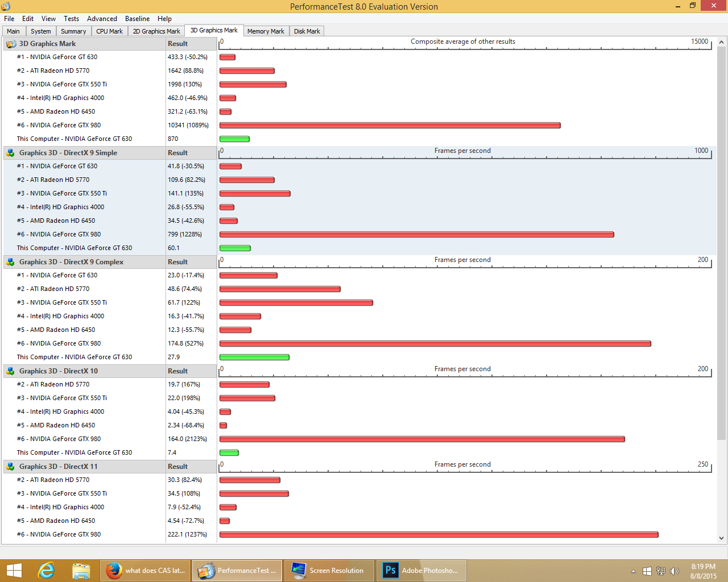Switch to the CPU Mark tab
The image size is (728, 582).
point(110,31)
